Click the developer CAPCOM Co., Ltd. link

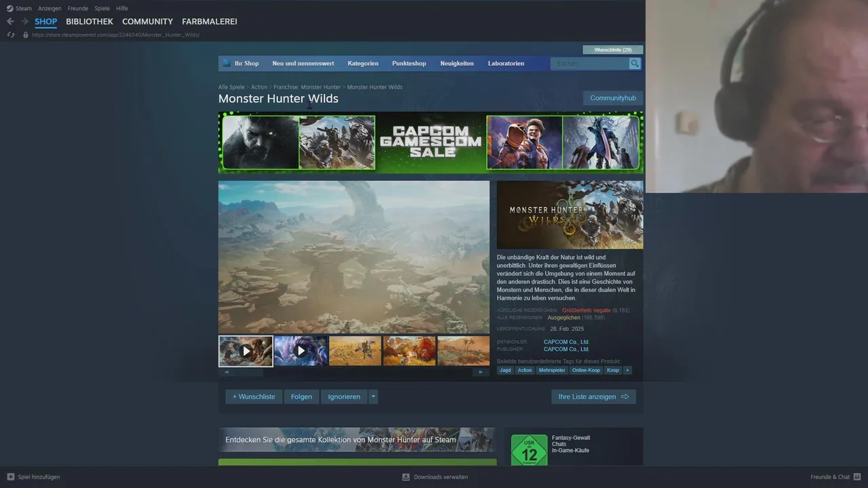566,342
